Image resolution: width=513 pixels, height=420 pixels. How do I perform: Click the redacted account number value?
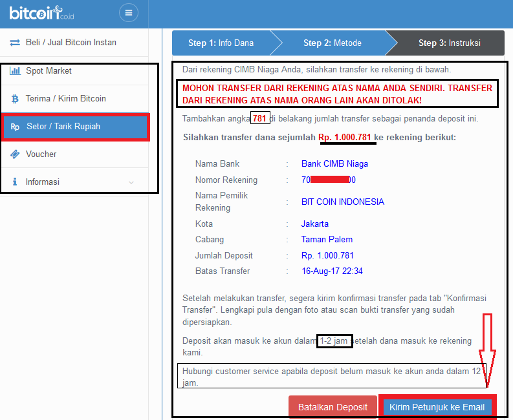click(329, 180)
